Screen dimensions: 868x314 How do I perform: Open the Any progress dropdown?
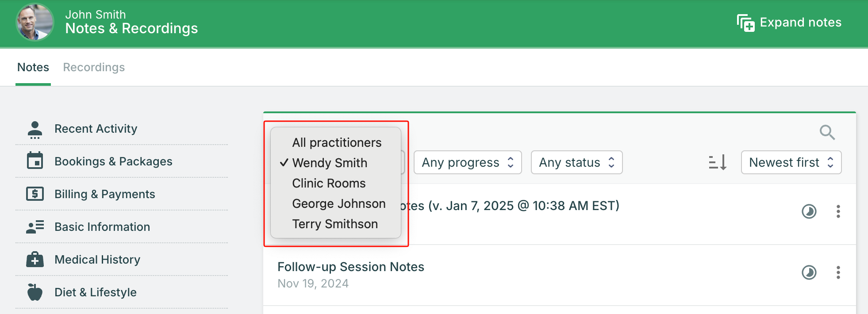pos(467,162)
